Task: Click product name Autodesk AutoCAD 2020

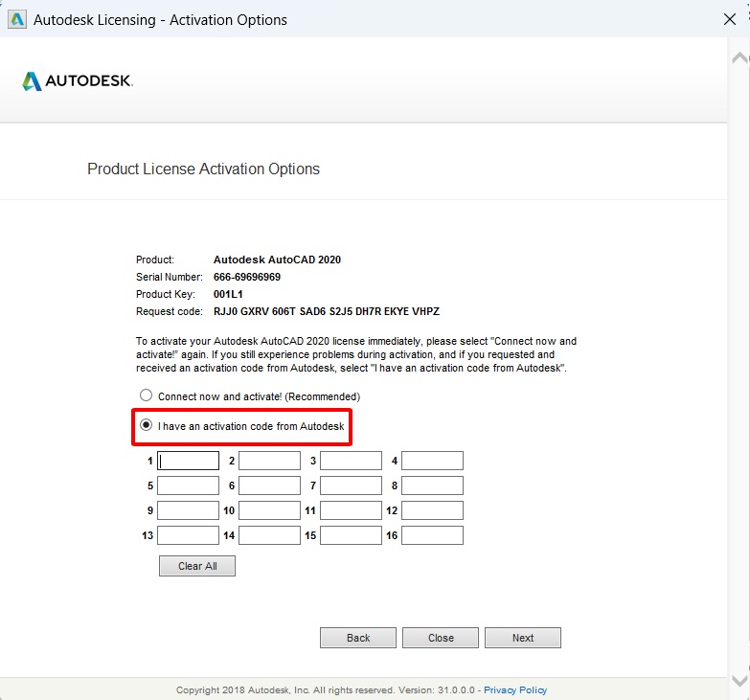Action: coord(277,260)
